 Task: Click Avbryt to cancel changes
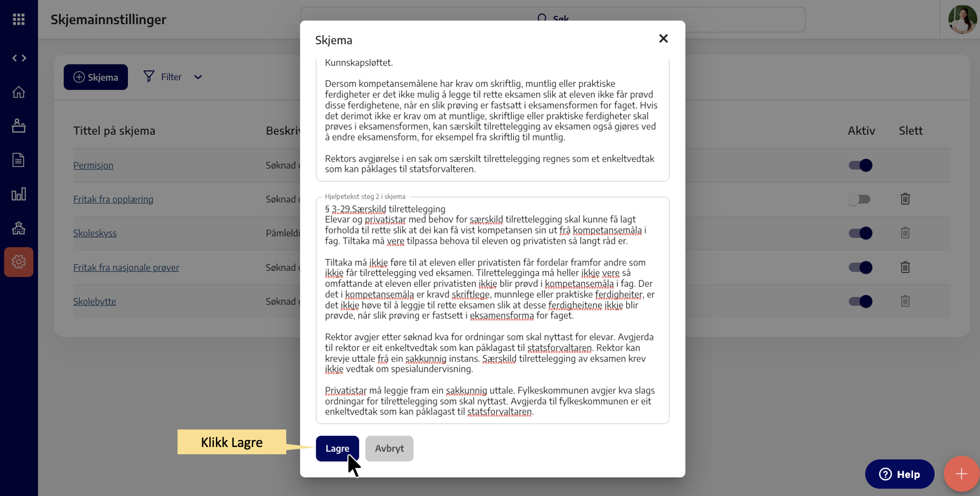(x=389, y=448)
